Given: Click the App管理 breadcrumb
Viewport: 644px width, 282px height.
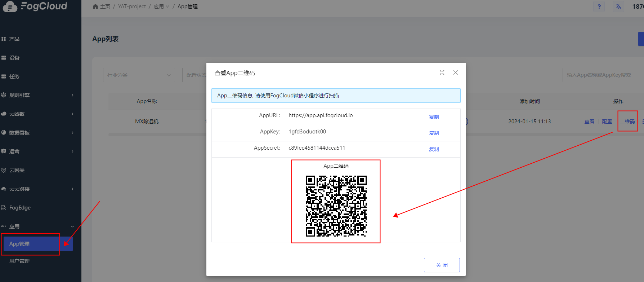Looking at the screenshot, I should (x=188, y=6).
